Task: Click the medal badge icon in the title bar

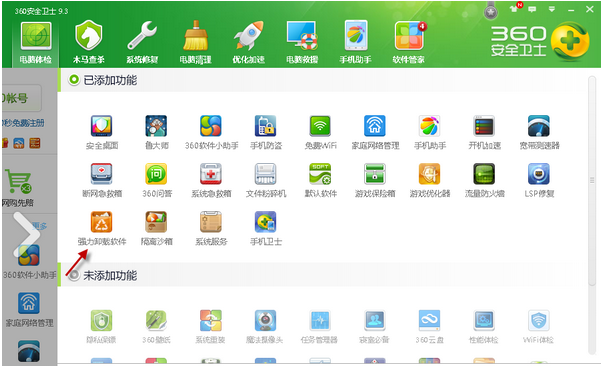Action: [491, 12]
